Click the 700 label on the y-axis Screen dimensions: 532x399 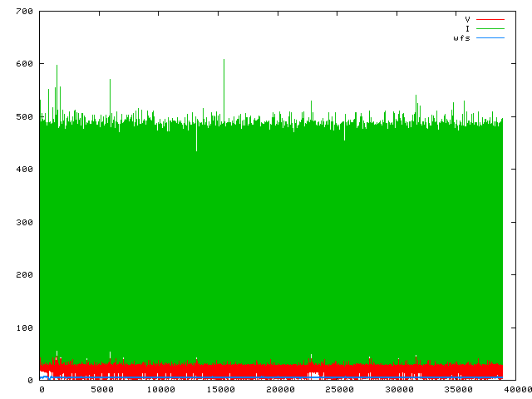pos(24,12)
